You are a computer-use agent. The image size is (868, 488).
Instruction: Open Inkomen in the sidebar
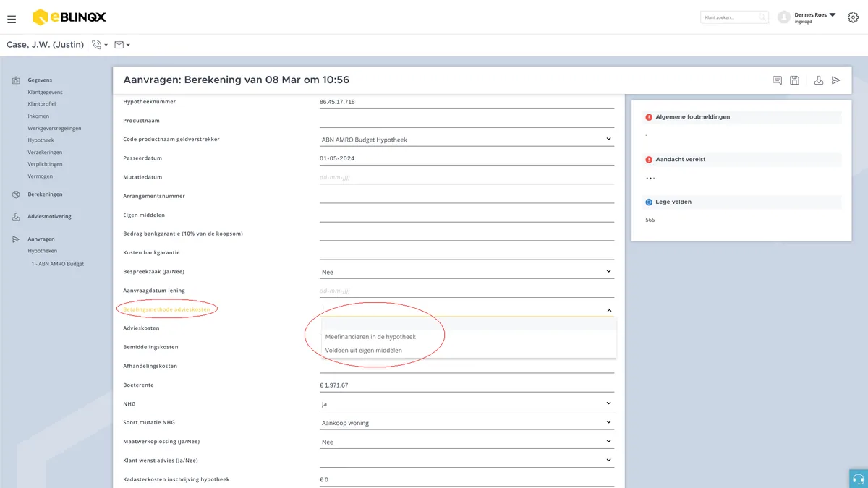38,116
